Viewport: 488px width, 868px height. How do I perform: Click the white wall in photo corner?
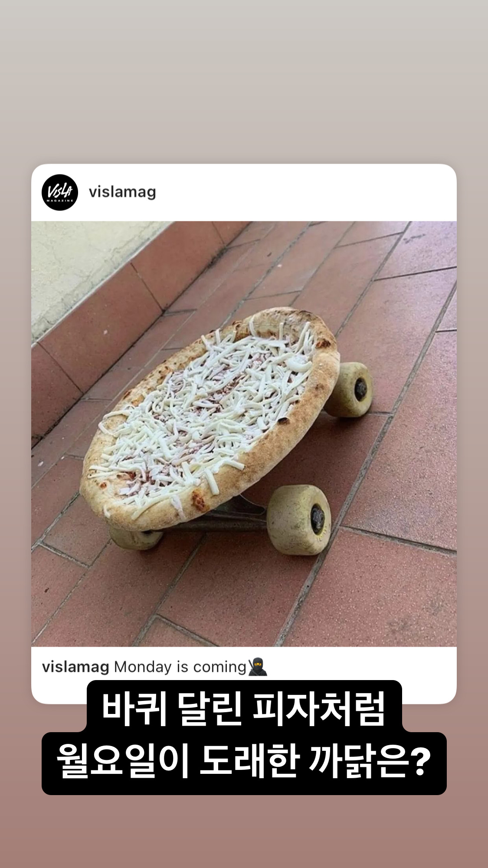pos(78,260)
